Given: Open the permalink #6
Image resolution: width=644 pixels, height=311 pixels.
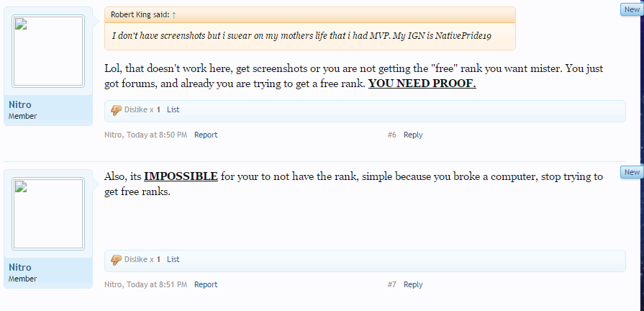Looking at the screenshot, I should 392,135.
